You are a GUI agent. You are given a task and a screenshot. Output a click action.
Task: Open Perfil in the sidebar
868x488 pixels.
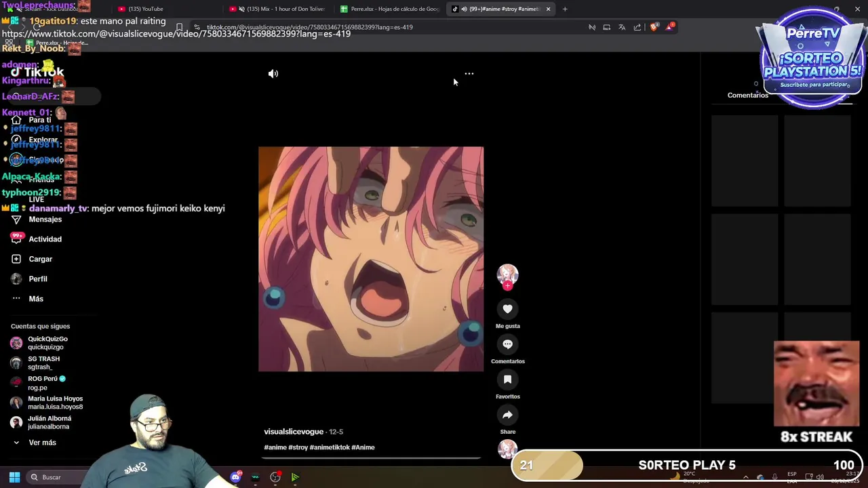click(x=38, y=279)
